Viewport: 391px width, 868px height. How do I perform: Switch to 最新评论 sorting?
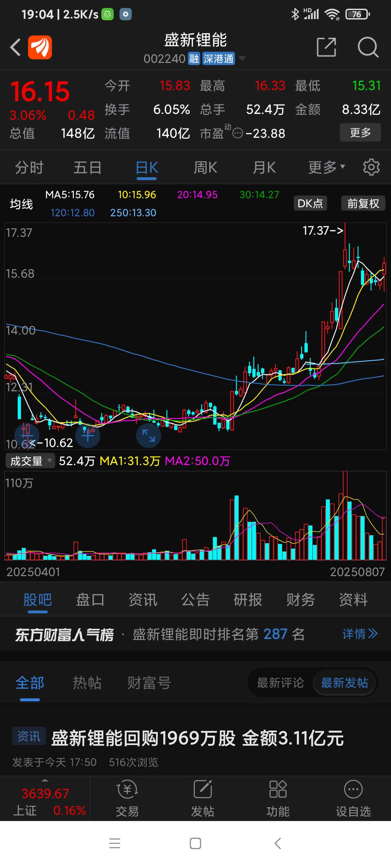pyautogui.click(x=280, y=683)
